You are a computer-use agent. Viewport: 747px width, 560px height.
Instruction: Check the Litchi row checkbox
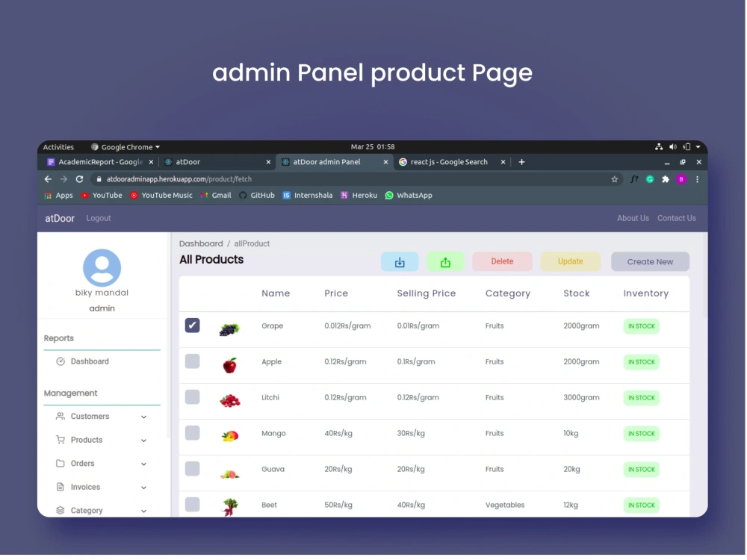(193, 398)
